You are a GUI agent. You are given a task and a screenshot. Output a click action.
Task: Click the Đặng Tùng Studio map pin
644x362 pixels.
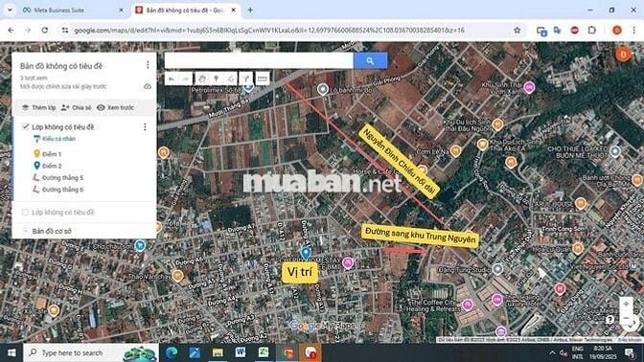(497, 269)
